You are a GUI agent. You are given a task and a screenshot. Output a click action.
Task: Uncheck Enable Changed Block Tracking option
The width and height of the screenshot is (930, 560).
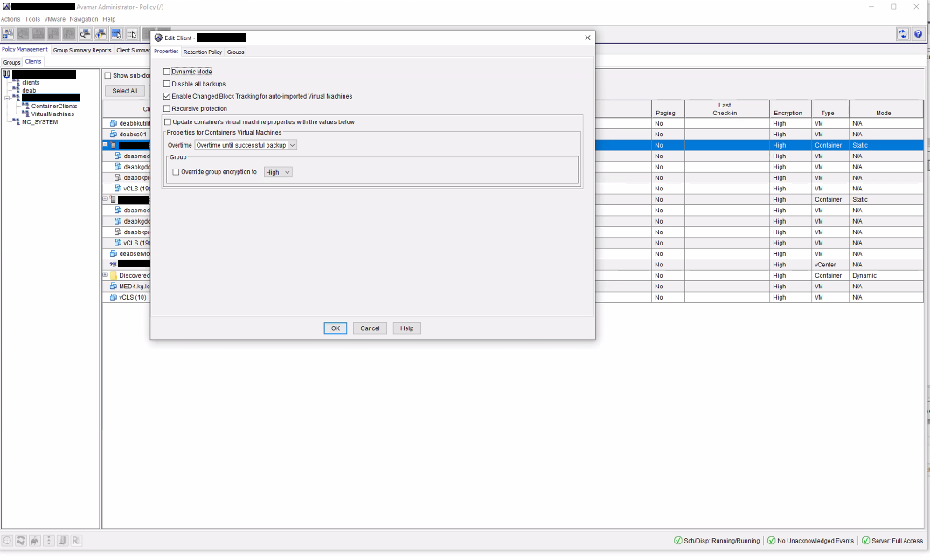point(167,96)
